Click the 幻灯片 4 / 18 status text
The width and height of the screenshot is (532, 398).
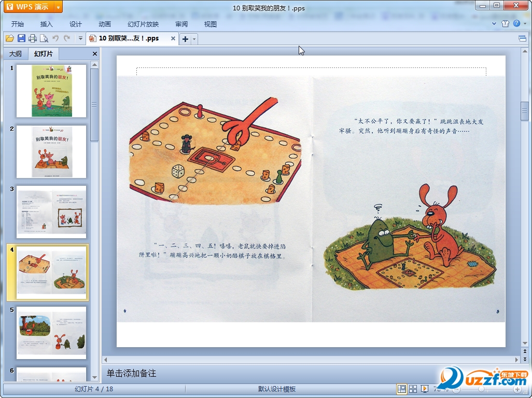[x=94, y=389]
